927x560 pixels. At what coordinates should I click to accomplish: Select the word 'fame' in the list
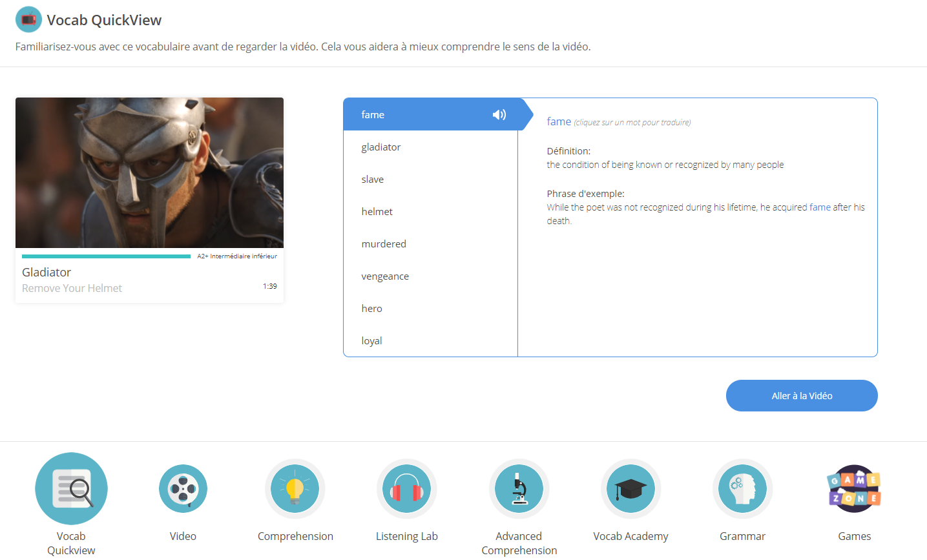[x=430, y=114]
